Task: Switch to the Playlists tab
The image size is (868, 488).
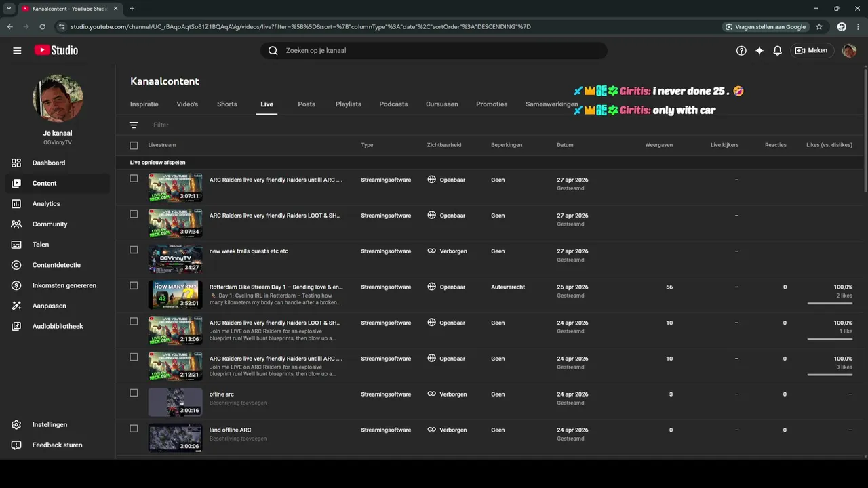Action: [x=348, y=104]
